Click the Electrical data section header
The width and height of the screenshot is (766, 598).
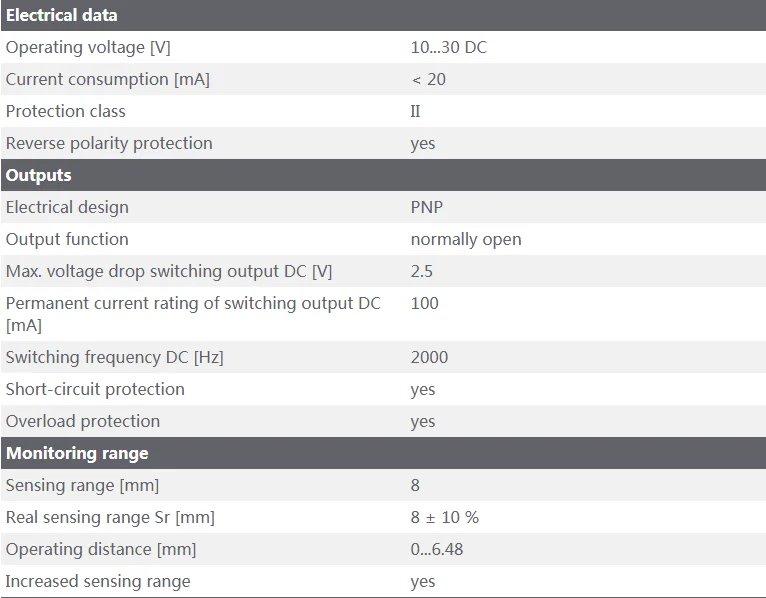[61, 15]
